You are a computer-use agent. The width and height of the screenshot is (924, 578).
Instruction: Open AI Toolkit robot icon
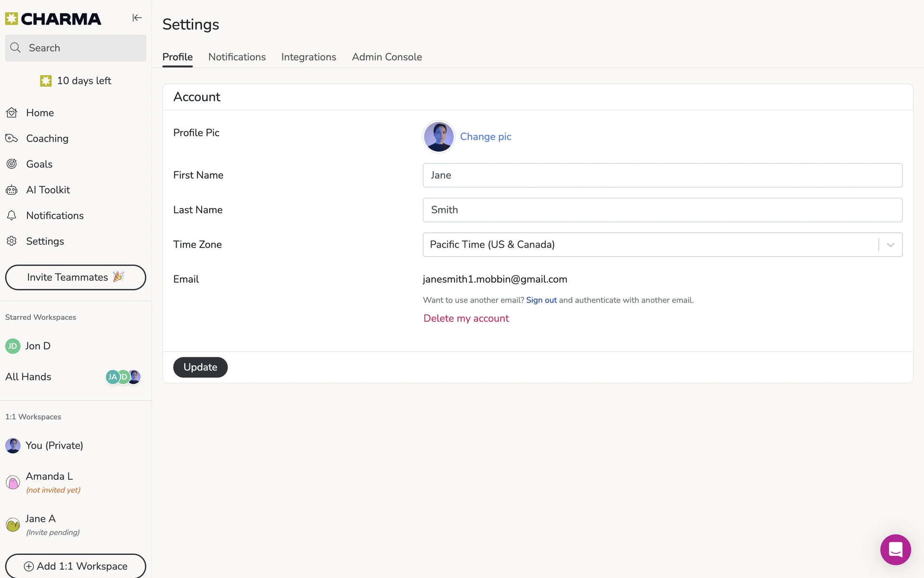[x=12, y=190]
